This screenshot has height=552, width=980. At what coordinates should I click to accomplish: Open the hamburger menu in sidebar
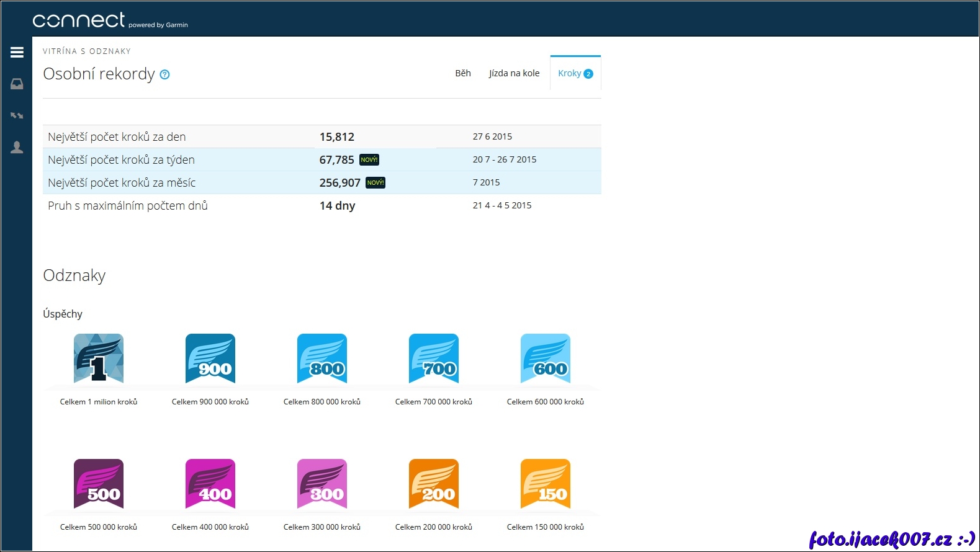coord(17,53)
